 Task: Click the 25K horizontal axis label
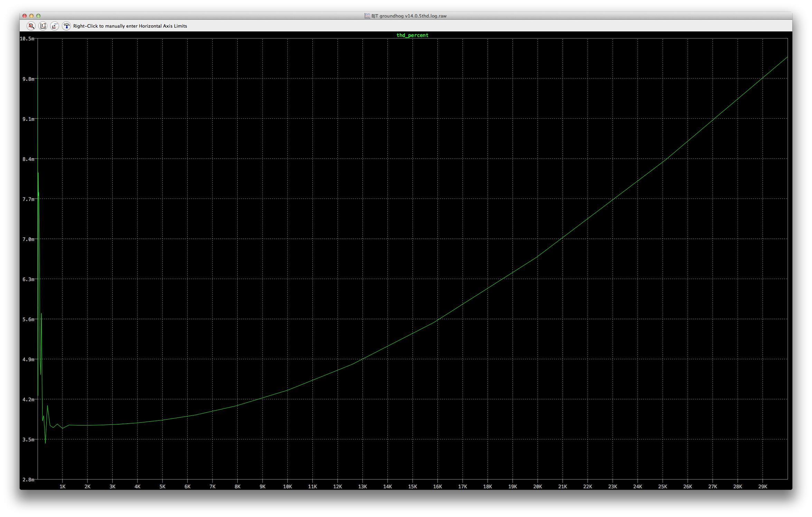pyautogui.click(x=663, y=487)
